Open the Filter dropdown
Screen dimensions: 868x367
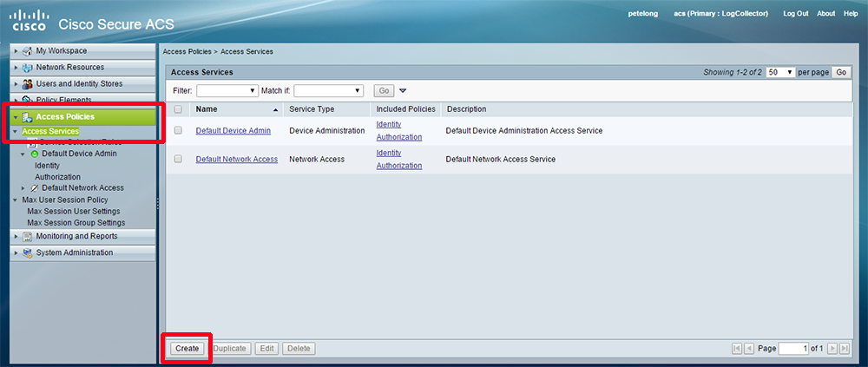point(227,90)
